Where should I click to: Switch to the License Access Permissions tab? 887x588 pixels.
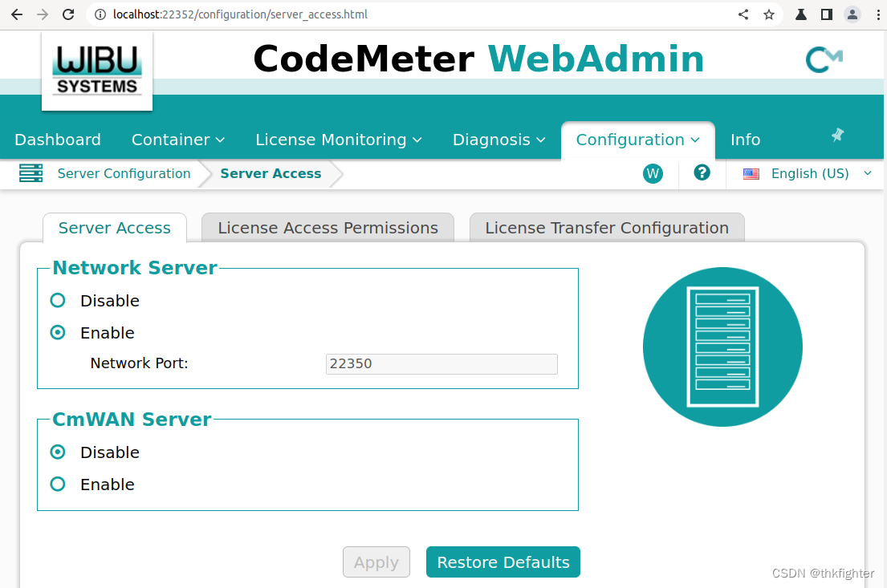[x=328, y=227]
